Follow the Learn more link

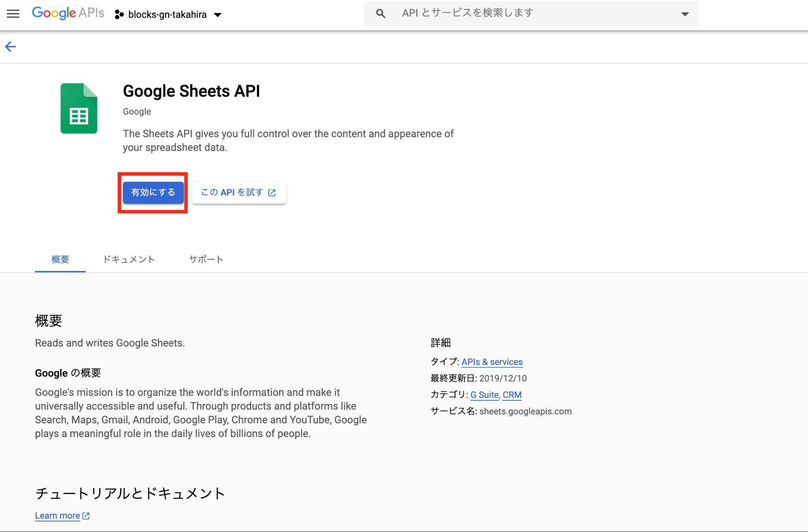(x=62, y=516)
